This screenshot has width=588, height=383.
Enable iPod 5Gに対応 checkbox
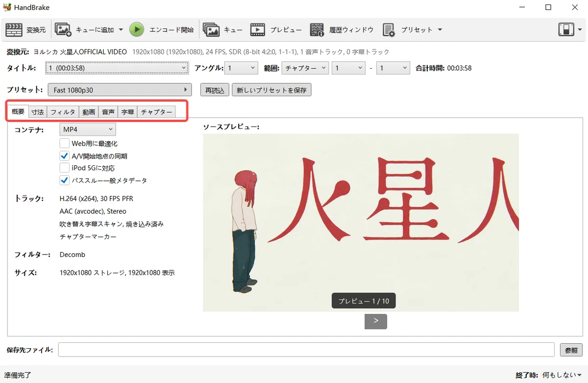[64, 168]
